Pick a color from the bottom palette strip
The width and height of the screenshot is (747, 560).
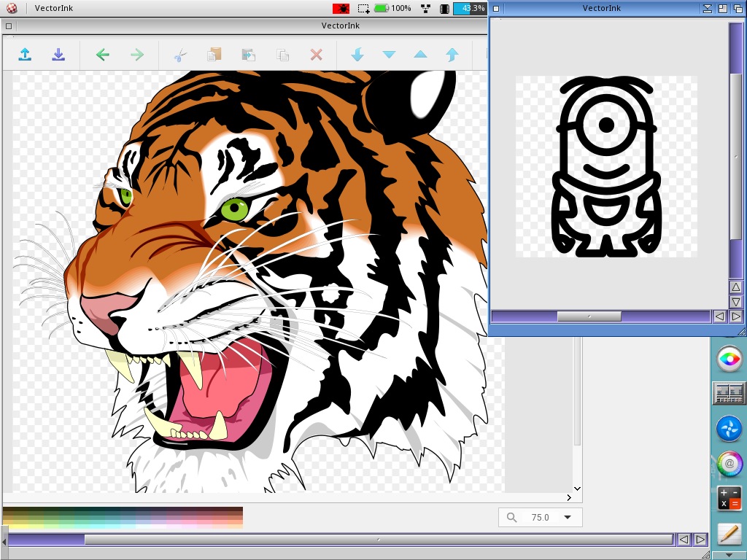click(x=123, y=518)
